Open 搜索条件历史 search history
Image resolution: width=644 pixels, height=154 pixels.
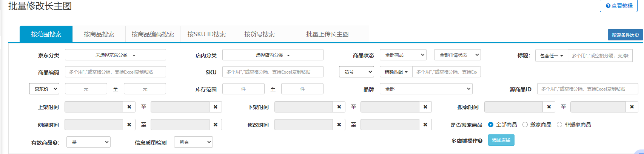pos(625,35)
